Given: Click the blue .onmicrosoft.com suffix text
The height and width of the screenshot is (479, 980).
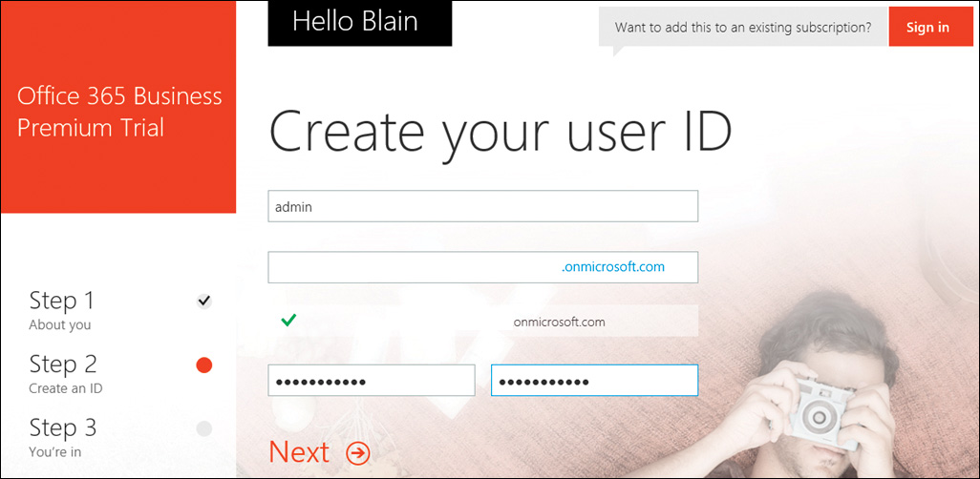Looking at the screenshot, I should pyautogui.click(x=613, y=267).
